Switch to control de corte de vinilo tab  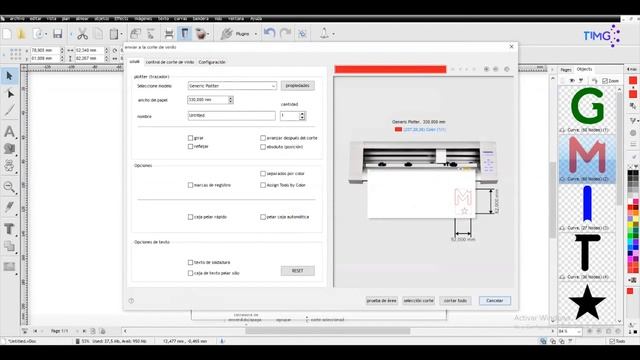(170, 62)
